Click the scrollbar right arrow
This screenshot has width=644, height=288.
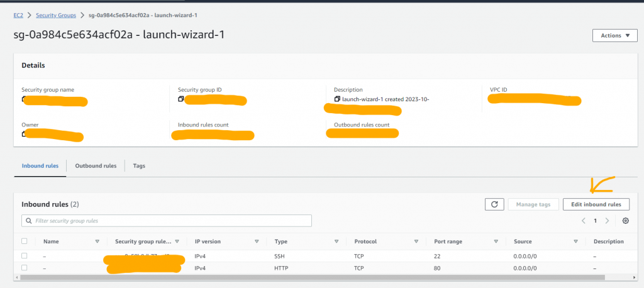(x=634, y=278)
